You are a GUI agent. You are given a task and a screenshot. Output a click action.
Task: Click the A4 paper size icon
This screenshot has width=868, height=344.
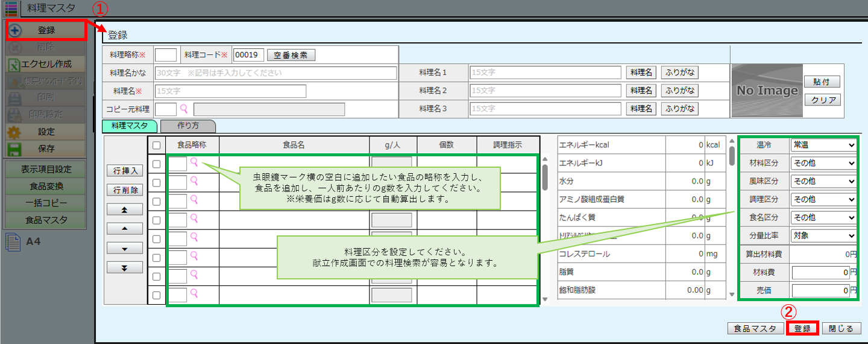tap(13, 243)
